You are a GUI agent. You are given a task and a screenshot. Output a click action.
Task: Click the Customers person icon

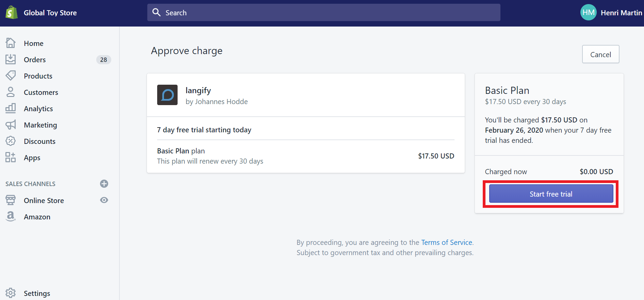pyautogui.click(x=11, y=92)
